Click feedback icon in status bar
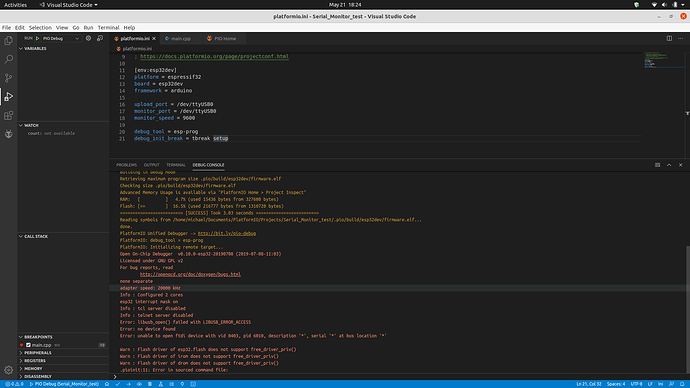Viewport: 690px width, 388px height. pos(671,384)
